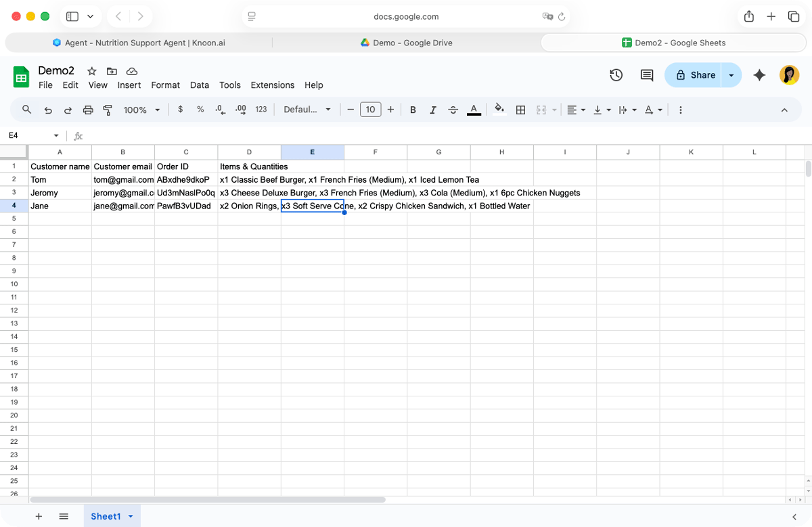Format selection as currency
Image resolution: width=812 pixels, height=527 pixels.
click(180, 109)
